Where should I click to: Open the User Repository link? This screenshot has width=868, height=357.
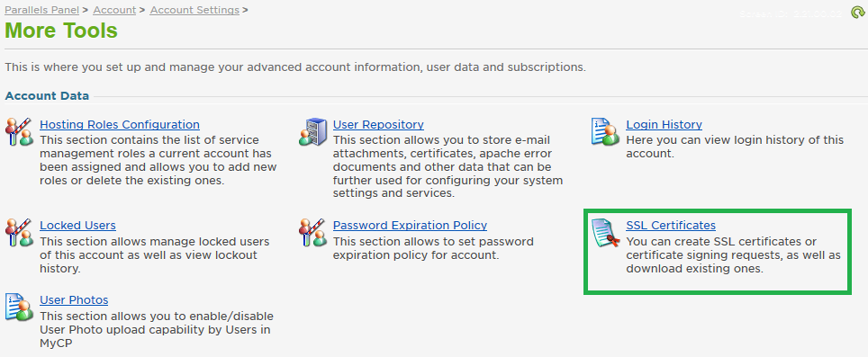(378, 125)
